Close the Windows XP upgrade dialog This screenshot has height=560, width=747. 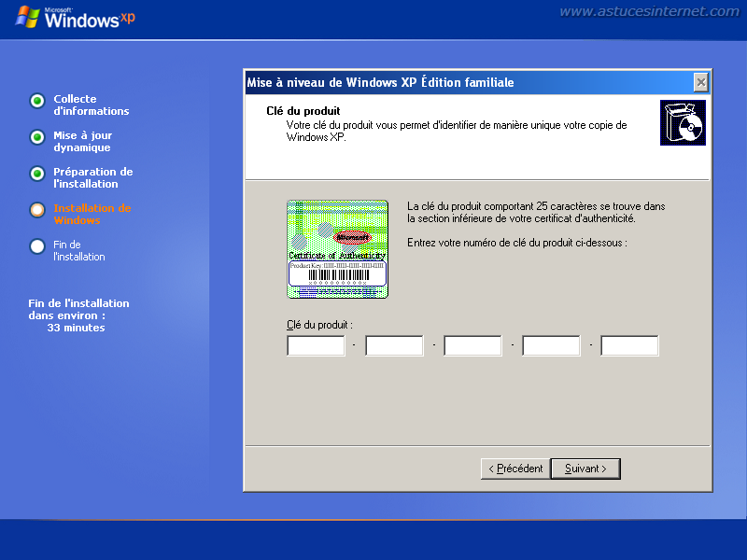701,82
